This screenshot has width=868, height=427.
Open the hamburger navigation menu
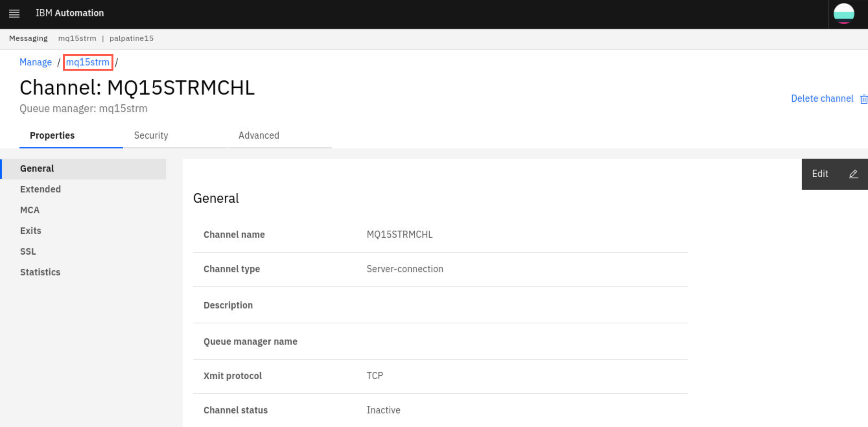(14, 14)
